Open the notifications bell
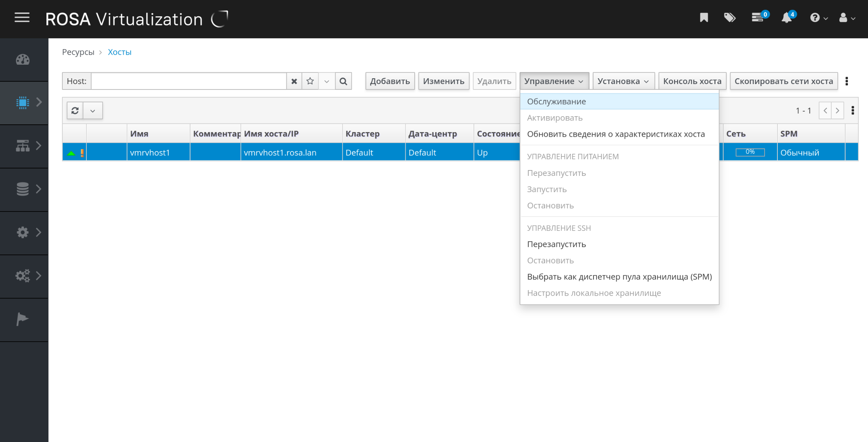This screenshot has width=868, height=442. 786,18
